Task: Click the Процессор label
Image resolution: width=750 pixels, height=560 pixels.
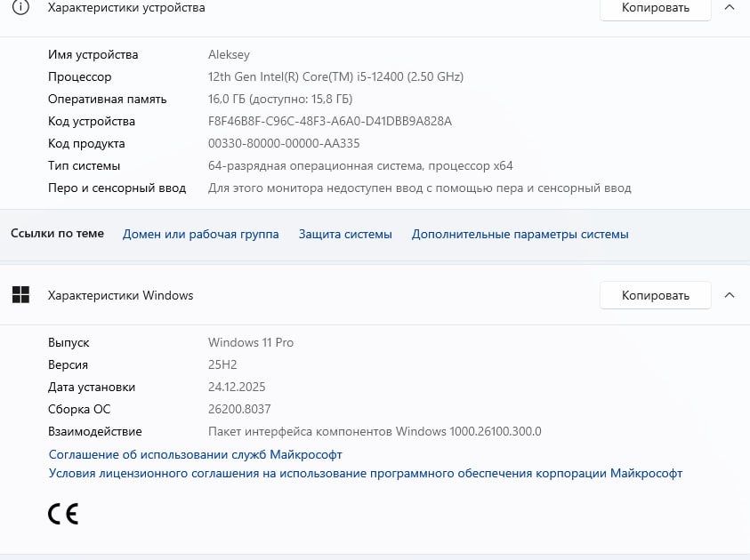Action: pyautogui.click(x=79, y=76)
